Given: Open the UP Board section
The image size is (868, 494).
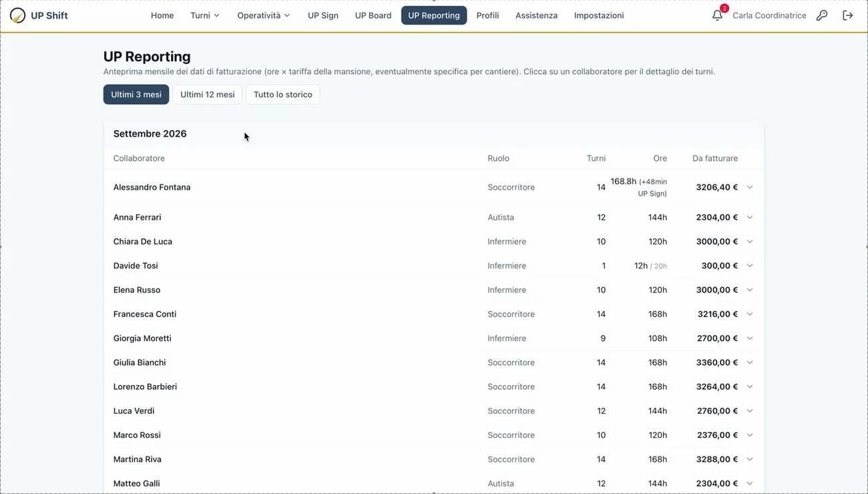Looking at the screenshot, I should 373,15.
